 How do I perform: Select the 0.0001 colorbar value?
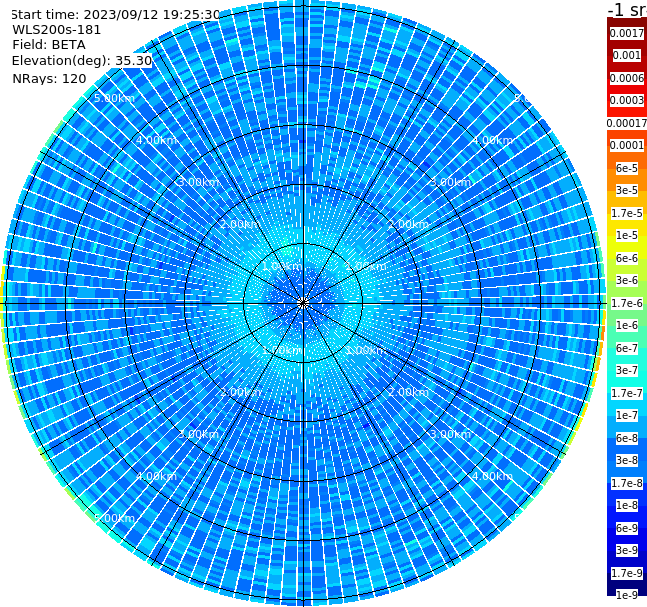[627, 145]
